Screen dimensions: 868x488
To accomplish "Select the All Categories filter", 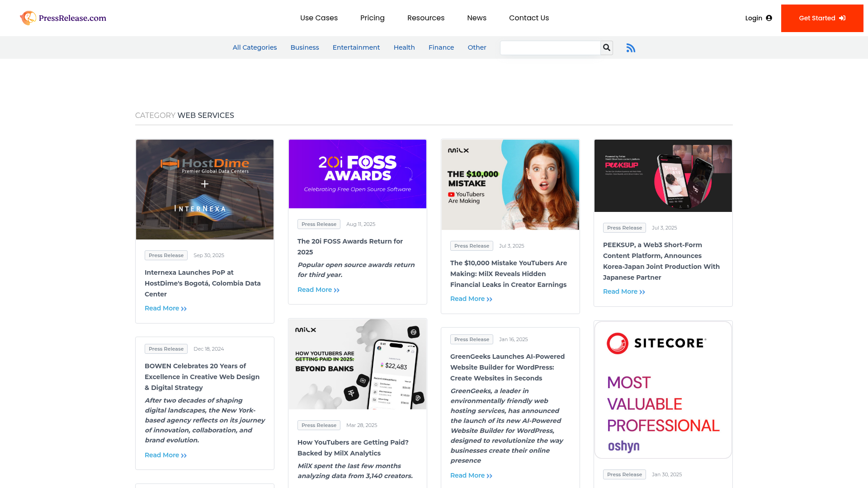I will point(255,47).
